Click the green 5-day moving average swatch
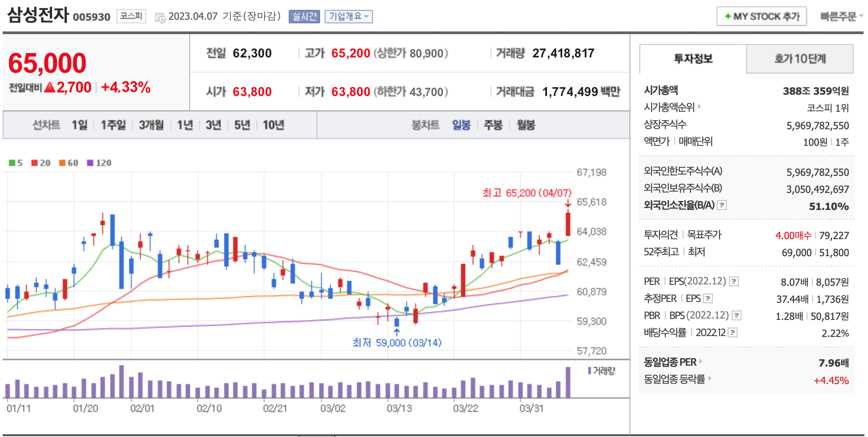The image size is (868, 437). [x=12, y=163]
